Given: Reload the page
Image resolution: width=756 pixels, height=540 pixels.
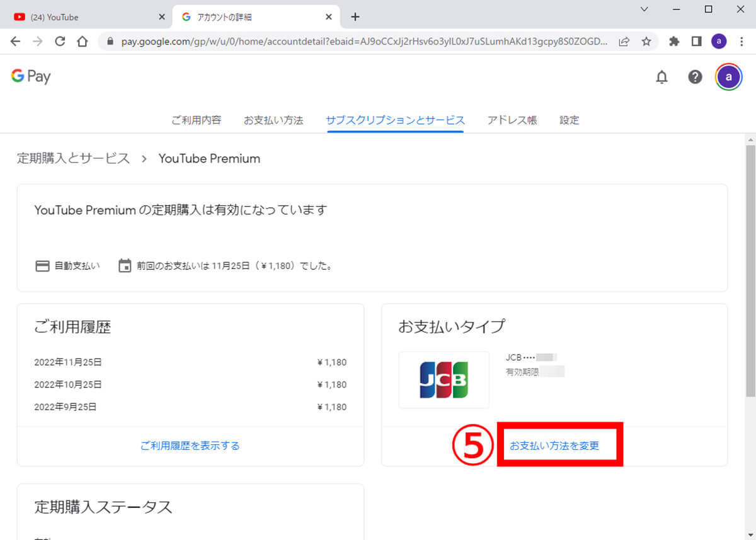Looking at the screenshot, I should pos(60,42).
